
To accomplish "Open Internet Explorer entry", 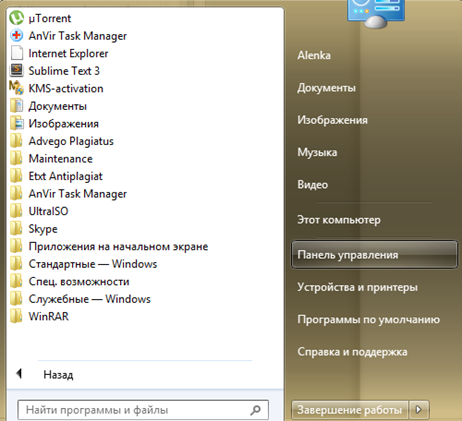I will pyautogui.click(x=68, y=53).
